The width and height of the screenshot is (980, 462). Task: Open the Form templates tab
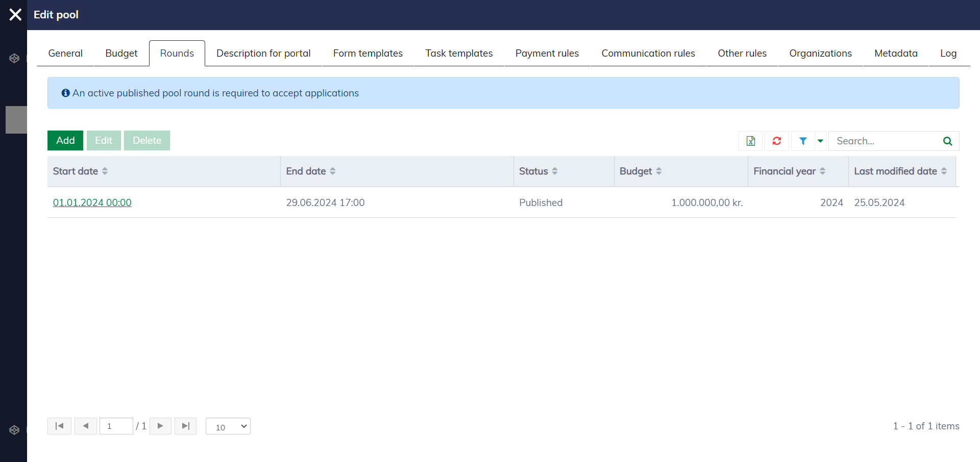click(367, 54)
